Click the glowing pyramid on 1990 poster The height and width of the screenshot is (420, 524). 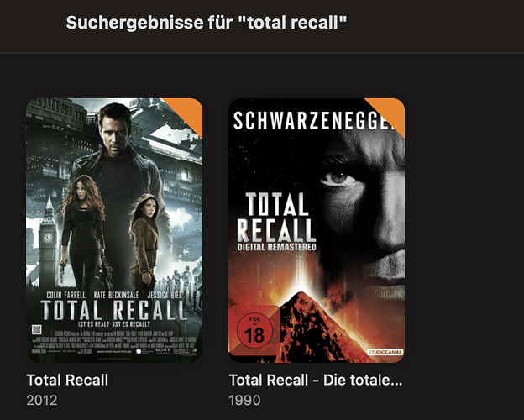point(311,326)
